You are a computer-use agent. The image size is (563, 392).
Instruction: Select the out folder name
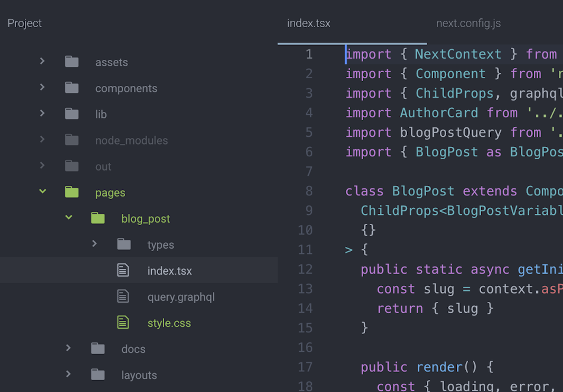click(x=103, y=167)
